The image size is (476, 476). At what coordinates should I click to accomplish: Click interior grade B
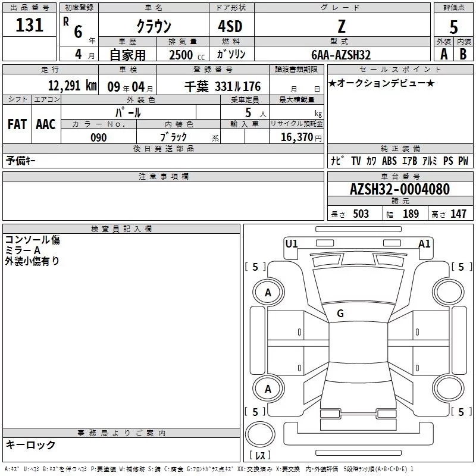point(463,54)
